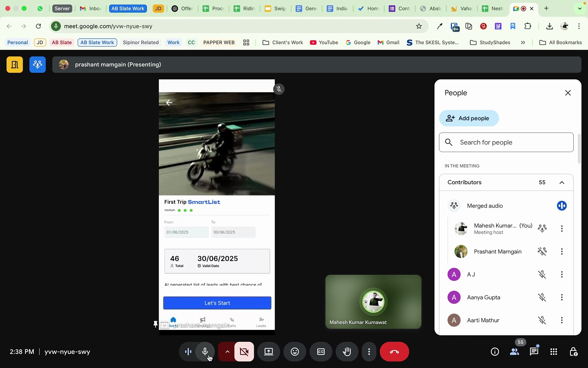This screenshot has width=588, height=368.
Task: Turn on the camera button
Action: click(x=244, y=352)
